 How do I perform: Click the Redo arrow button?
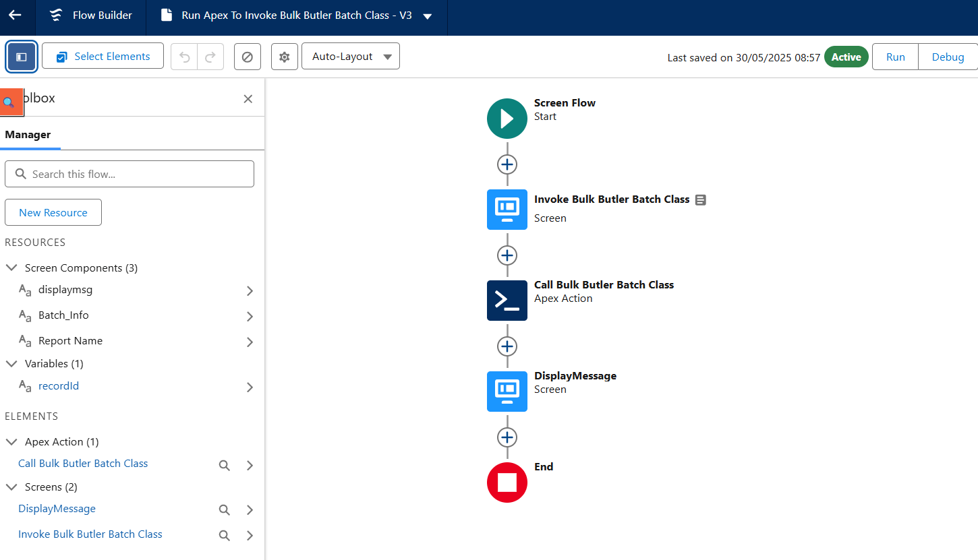pos(210,57)
